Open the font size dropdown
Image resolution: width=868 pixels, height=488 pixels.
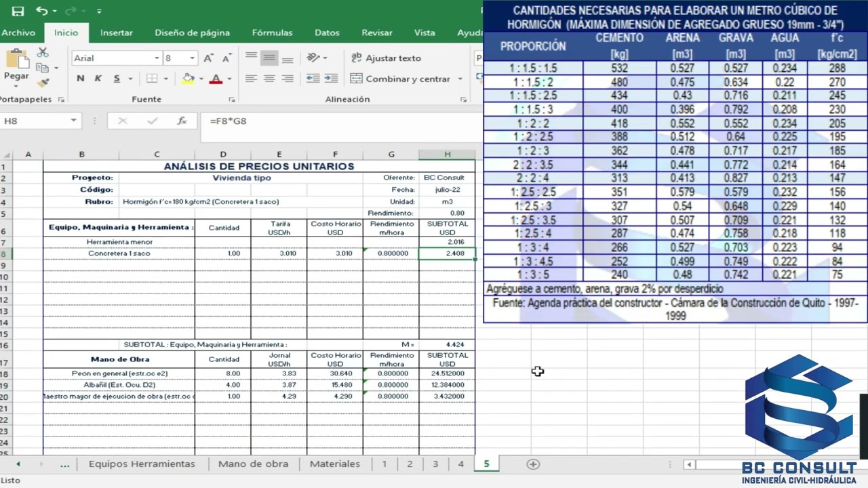click(192, 58)
